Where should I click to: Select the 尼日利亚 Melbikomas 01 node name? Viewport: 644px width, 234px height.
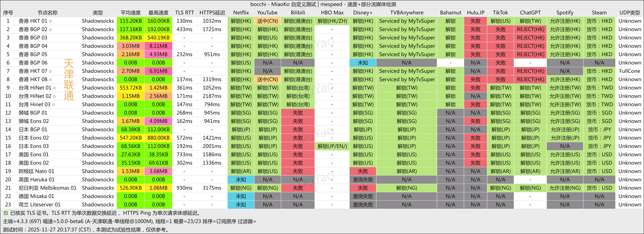point(48,188)
